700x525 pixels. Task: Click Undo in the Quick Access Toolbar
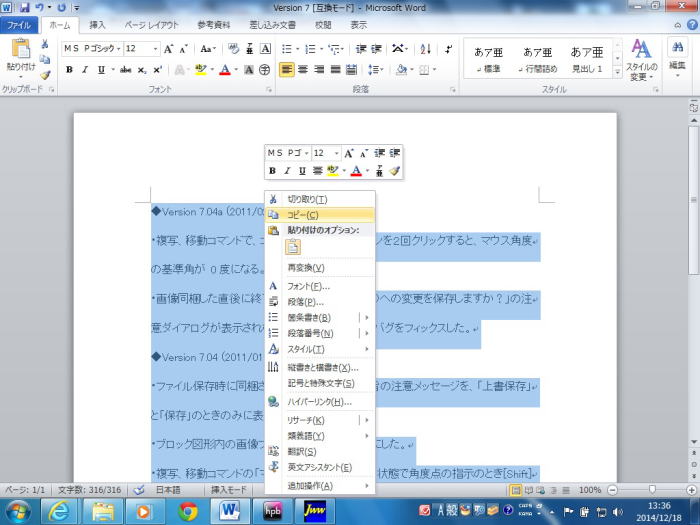(40, 8)
